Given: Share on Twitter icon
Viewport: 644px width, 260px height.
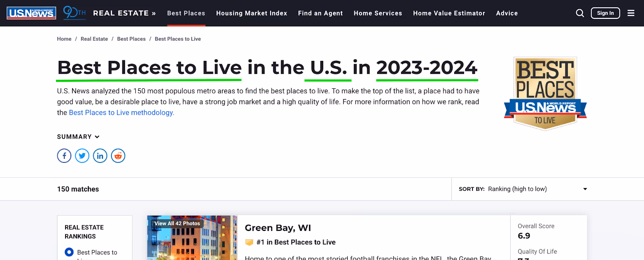Looking at the screenshot, I should [x=82, y=156].
